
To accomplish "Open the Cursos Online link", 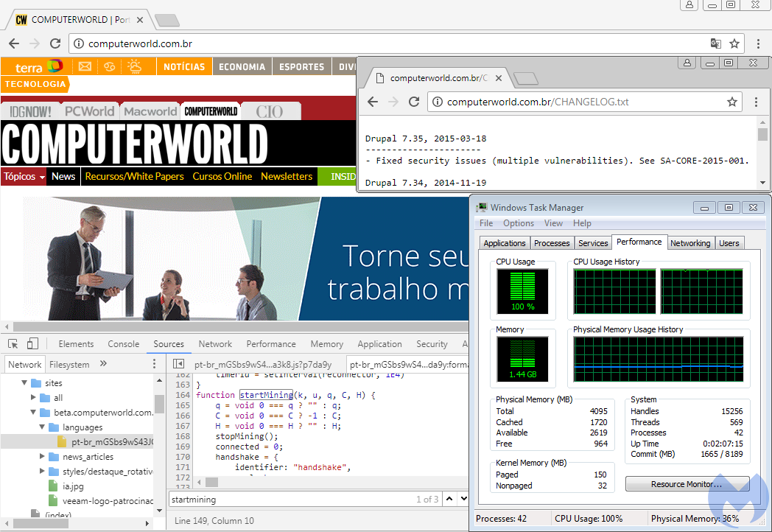I will 222,177.
